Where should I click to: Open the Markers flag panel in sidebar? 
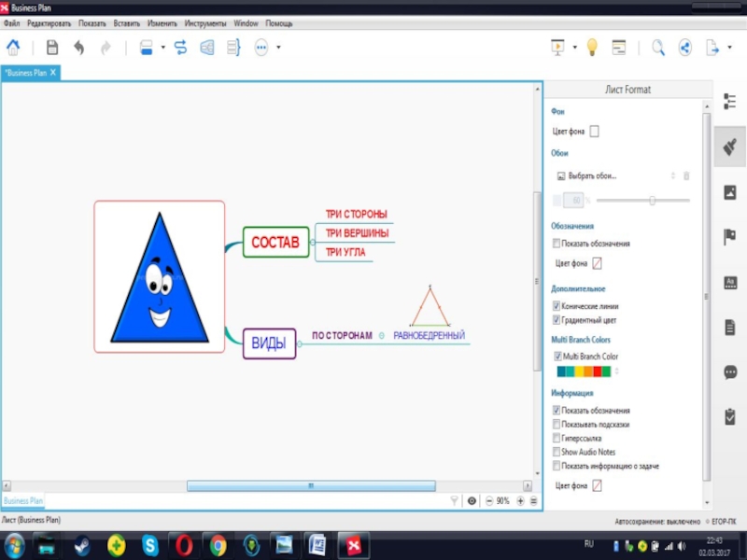coord(730,237)
